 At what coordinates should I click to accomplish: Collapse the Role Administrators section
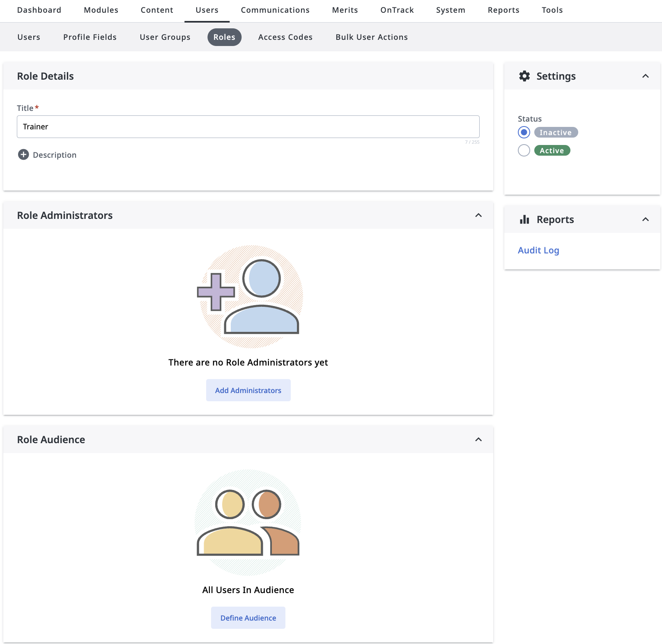(478, 215)
